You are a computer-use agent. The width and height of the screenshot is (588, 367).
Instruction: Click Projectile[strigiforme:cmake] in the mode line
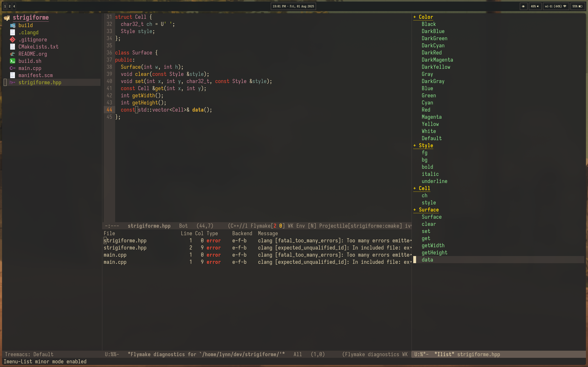pos(360,226)
